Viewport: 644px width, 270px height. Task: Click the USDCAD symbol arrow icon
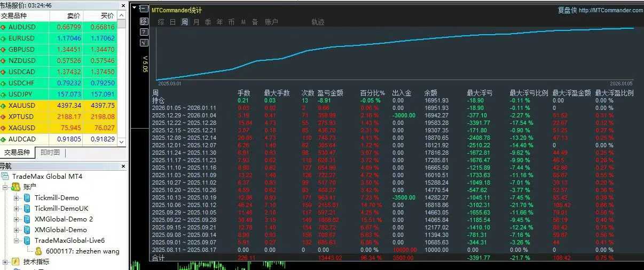click(4, 72)
